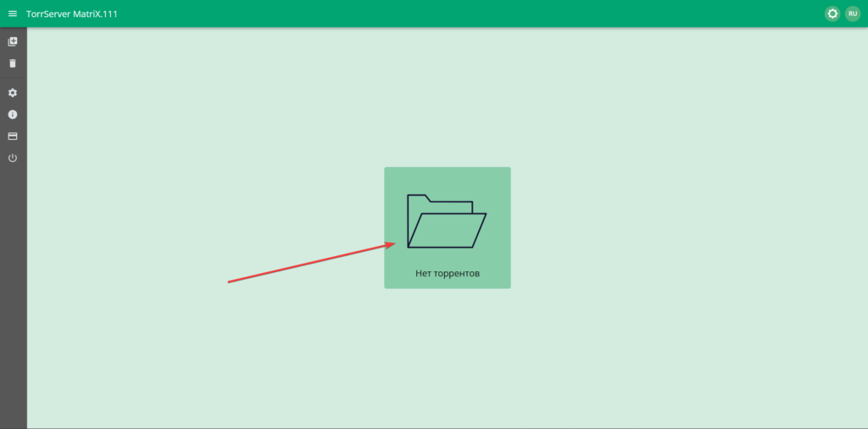Viewport: 868px width, 429px height.
Task: Click the word "TorrServer" in the header
Action: [52, 14]
